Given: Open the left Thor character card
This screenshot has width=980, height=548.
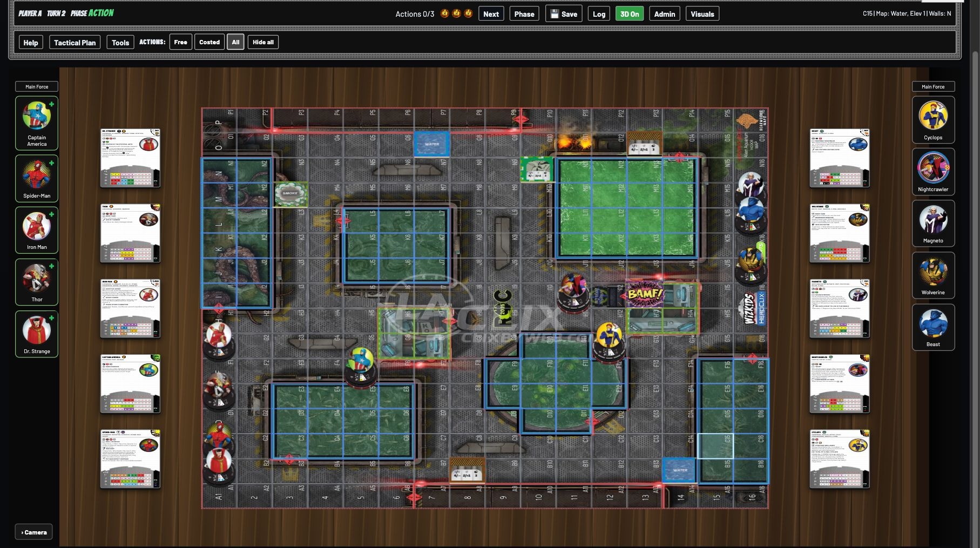Looking at the screenshot, I should [x=131, y=233].
